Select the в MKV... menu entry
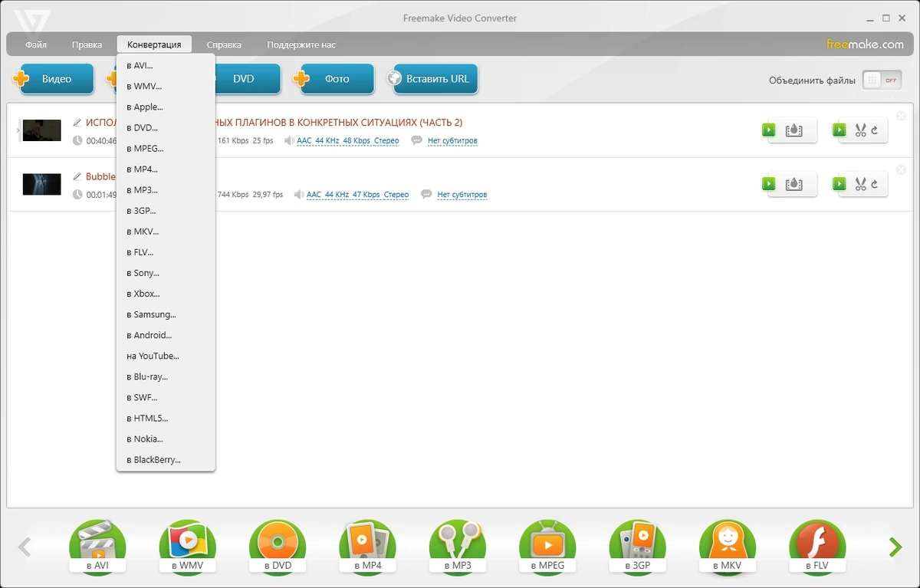This screenshot has height=588, width=920. 166,232
